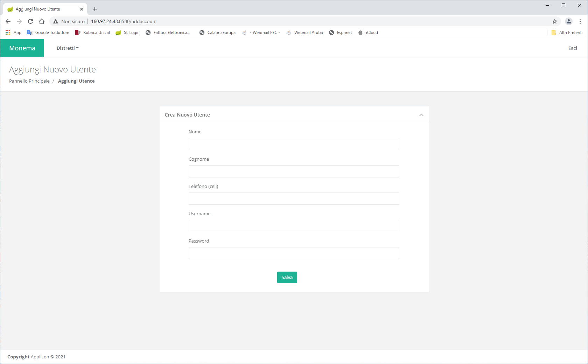Collapse the Crea Nuovo Utente panel
Image resolution: width=588 pixels, height=364 pixels.
[x=421, y=115]
